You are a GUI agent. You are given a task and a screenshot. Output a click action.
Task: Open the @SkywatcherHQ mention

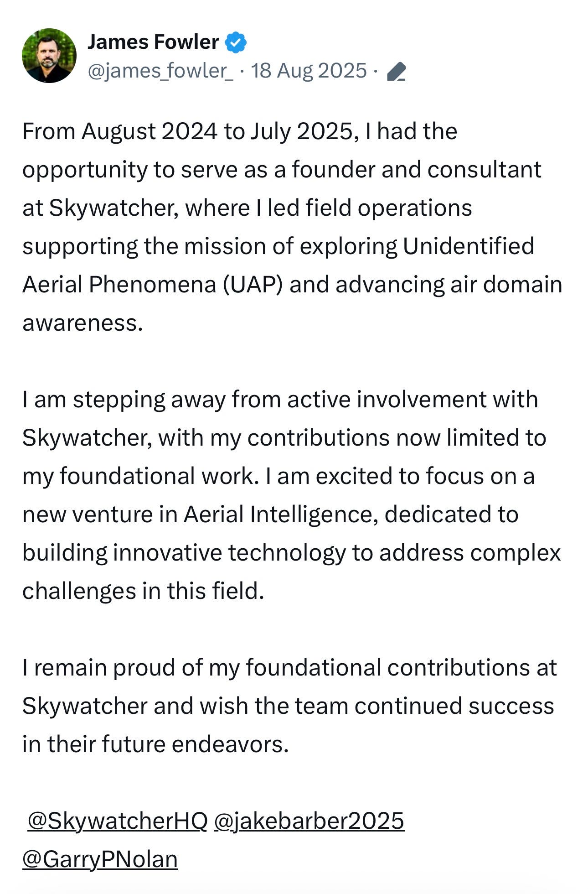pos(118,821)
